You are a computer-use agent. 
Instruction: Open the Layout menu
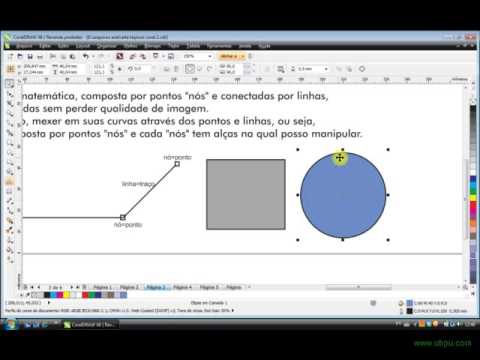83,46
